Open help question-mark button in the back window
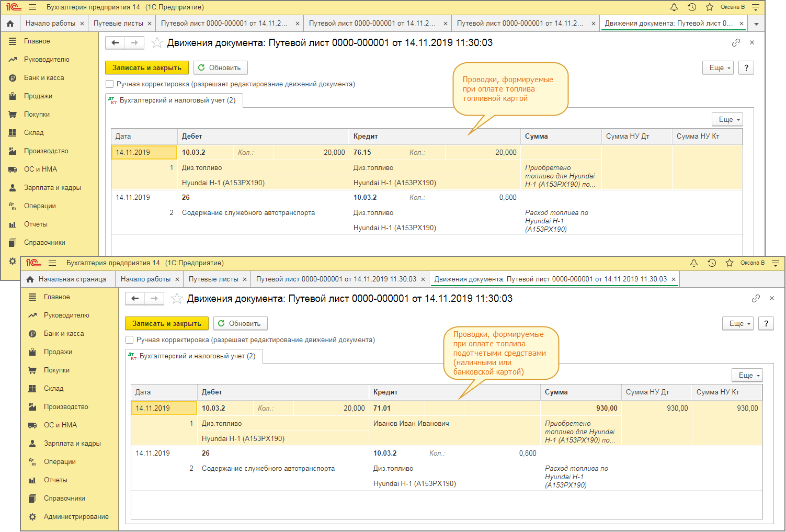The height and width of the screenshot is (532, 786). coord(746,67)
